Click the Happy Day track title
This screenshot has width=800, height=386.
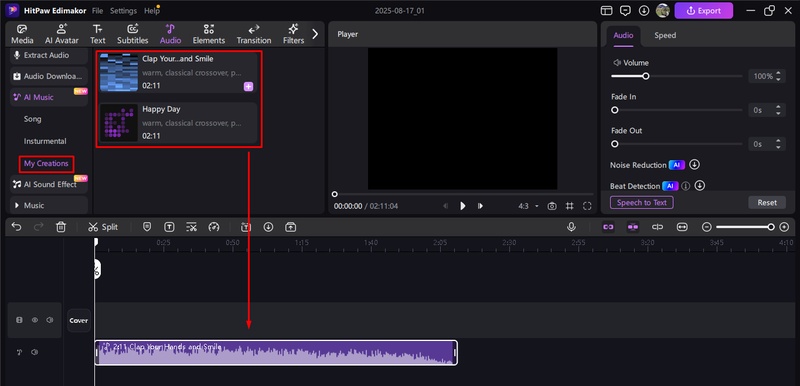161,109
